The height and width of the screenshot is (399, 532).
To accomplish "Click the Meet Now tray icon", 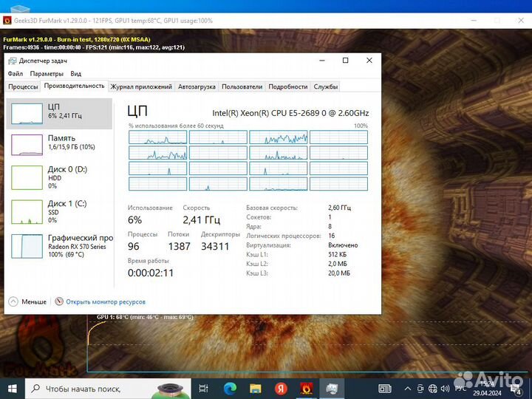I will [x=420, y=389].
